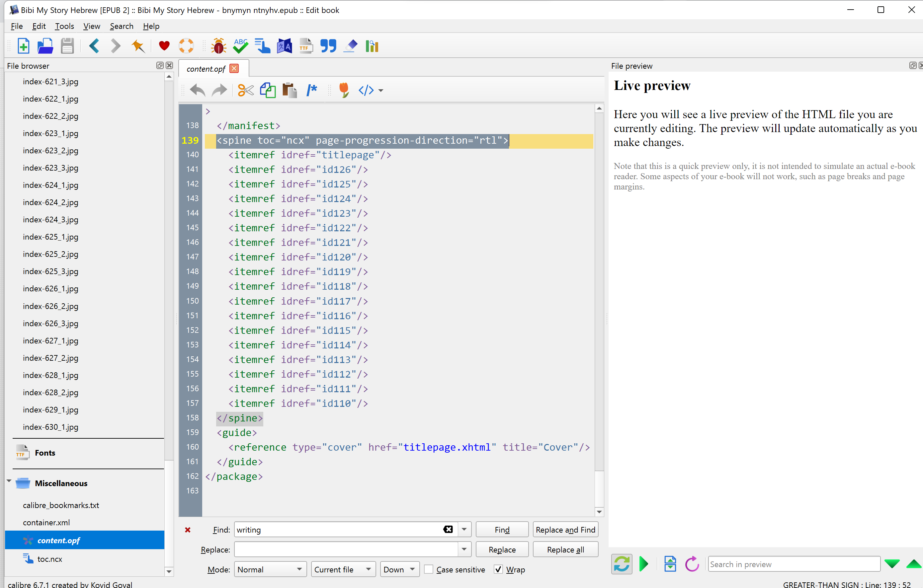Screen dimensions: 923x588
Task: Click the bug icon to check book
Action: (218, 46)
